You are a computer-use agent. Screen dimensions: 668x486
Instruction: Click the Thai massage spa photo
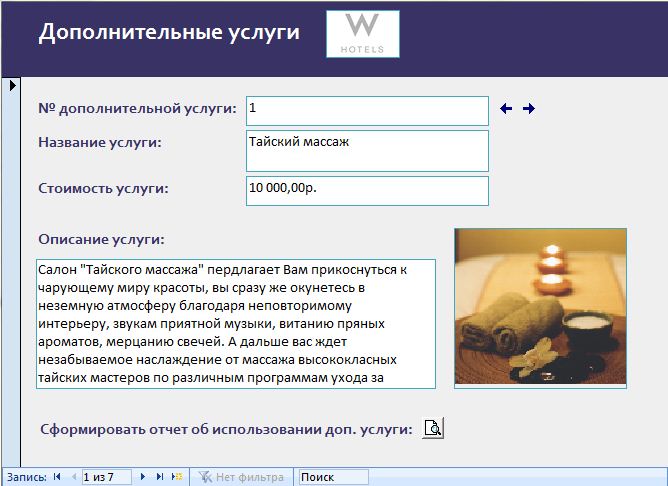click(540, 308)
